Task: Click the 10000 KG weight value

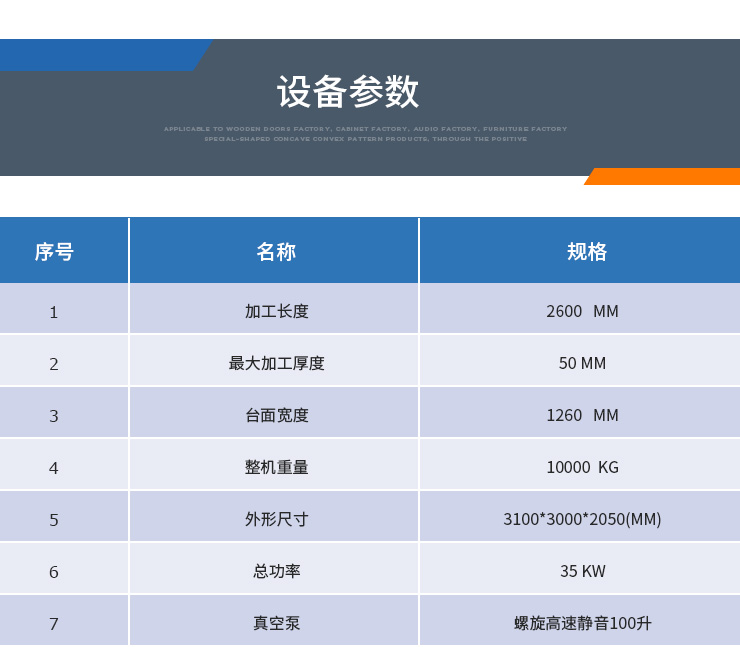Action: point(582,467)
